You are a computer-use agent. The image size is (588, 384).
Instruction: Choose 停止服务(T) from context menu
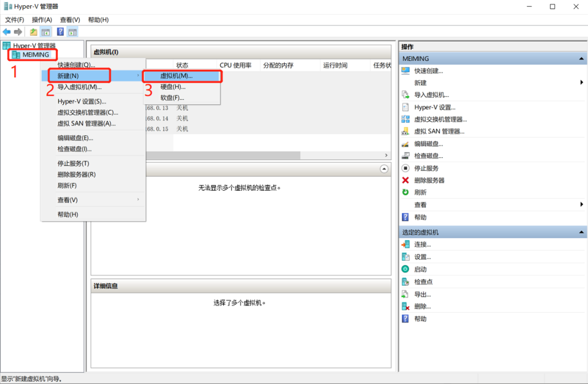click(x=93, y=164)
